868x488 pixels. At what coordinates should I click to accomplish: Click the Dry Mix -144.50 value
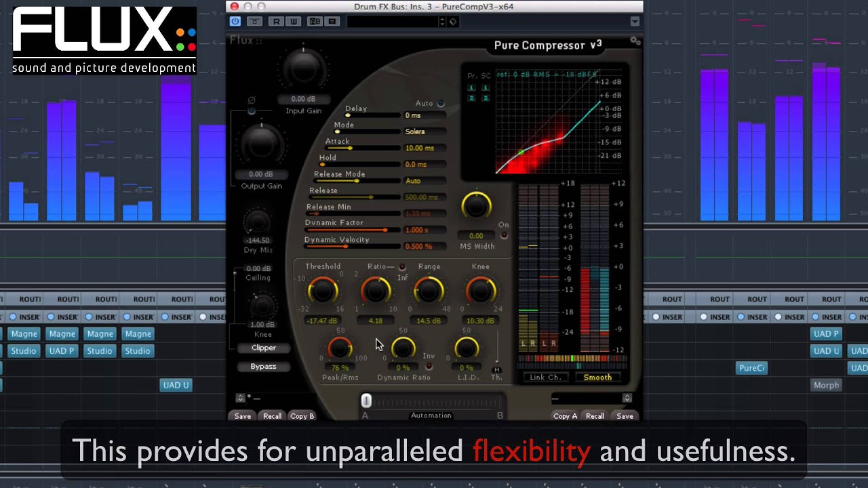pyautogui.click(x=257, y=240)
